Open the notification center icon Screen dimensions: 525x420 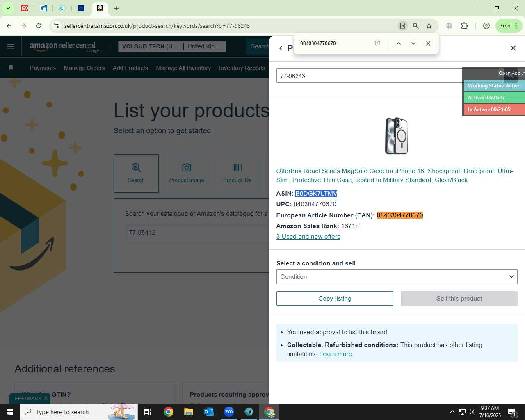[x=512, y=412]
